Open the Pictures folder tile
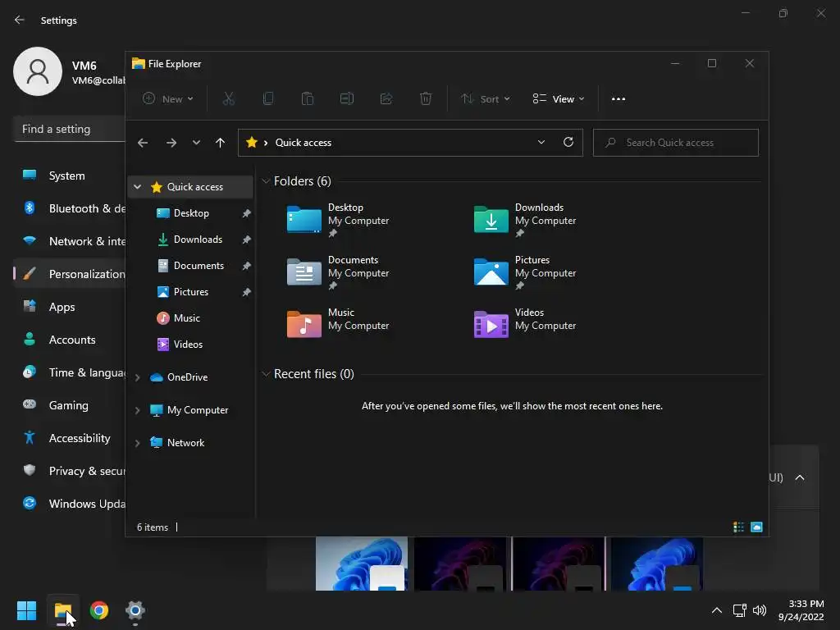The height and width of the screenshot is (630, 840). point(525,272)
